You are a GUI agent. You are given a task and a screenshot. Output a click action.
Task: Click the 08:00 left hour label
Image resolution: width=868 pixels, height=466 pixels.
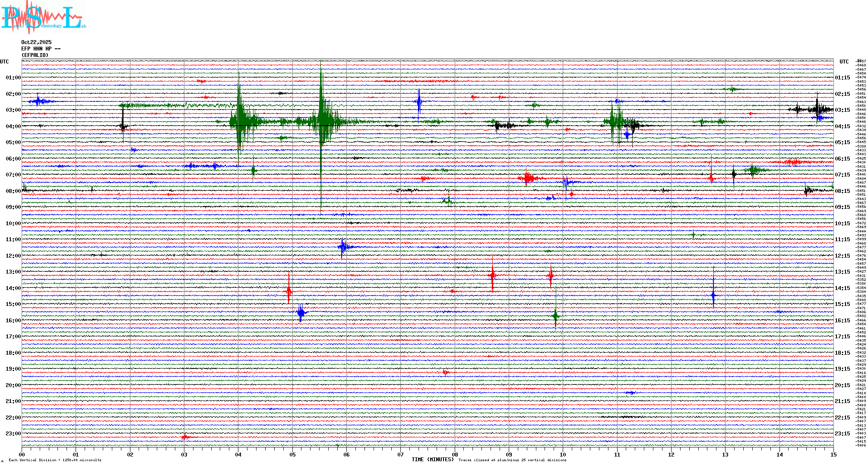(x=13, y=191)
